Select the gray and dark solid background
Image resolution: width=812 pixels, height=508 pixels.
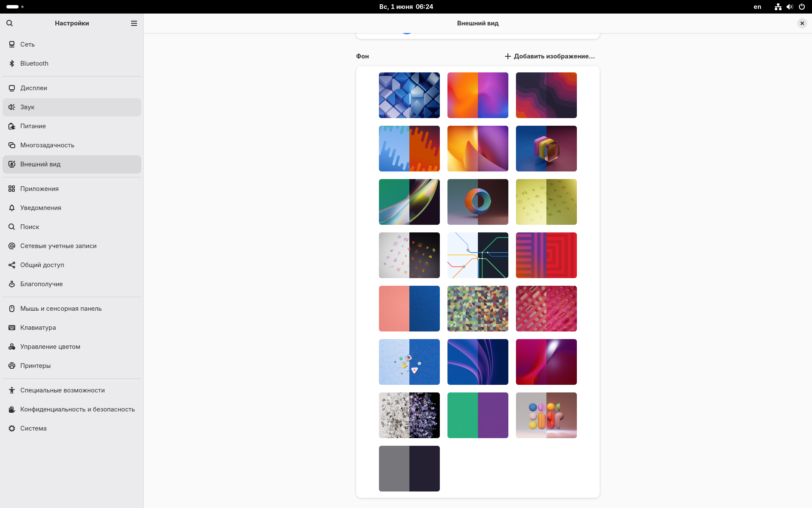click(x=409, y=469)
